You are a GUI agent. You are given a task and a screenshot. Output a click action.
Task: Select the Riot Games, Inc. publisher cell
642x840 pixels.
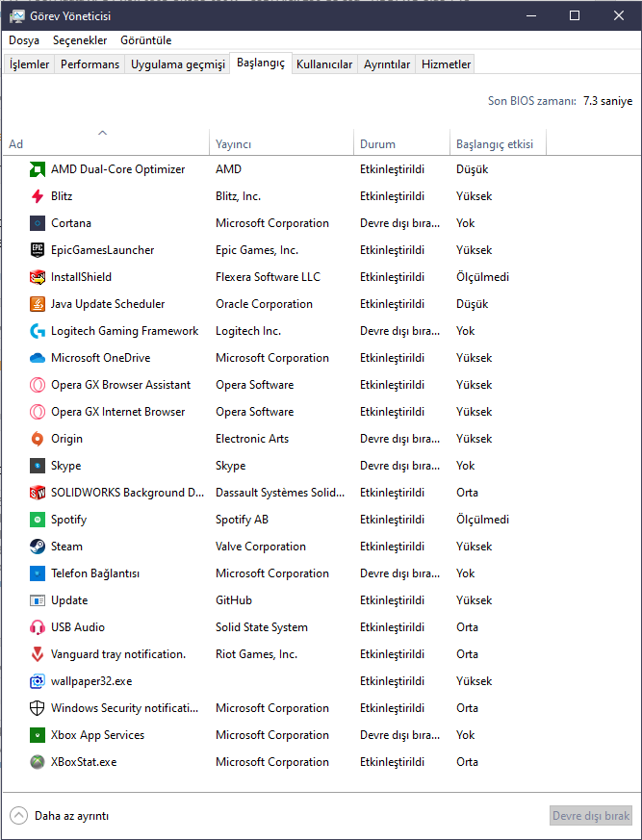(x=257, y=654)
